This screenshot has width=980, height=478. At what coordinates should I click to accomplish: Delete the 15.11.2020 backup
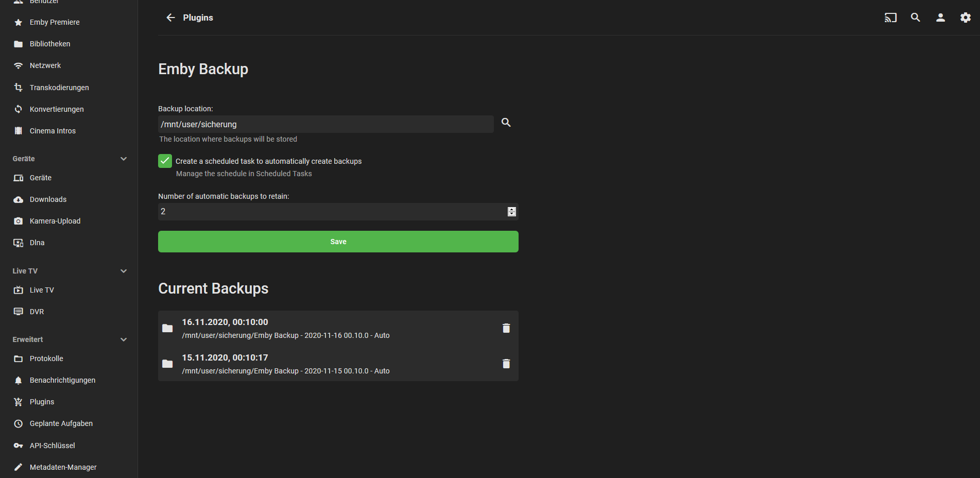point(506,364)
